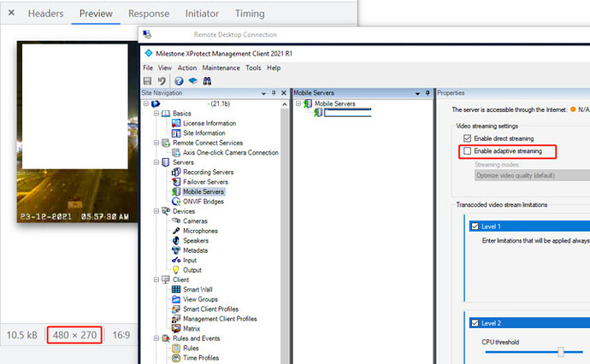Click the binoculars search toolbar icon

pos(207,80)
